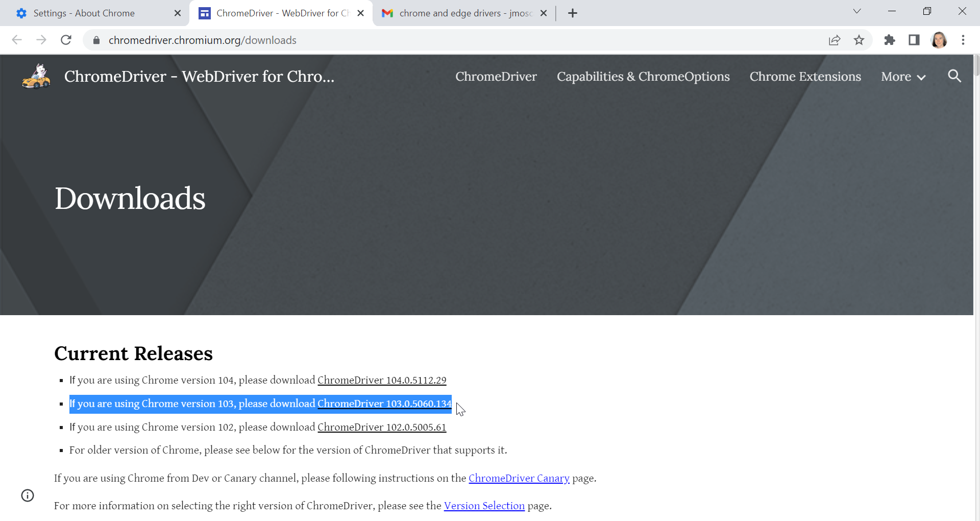Screen dimensions: 980x521
Task: Share this page icon in address bar
Action: pyautogui.click(x=835, y=40)
